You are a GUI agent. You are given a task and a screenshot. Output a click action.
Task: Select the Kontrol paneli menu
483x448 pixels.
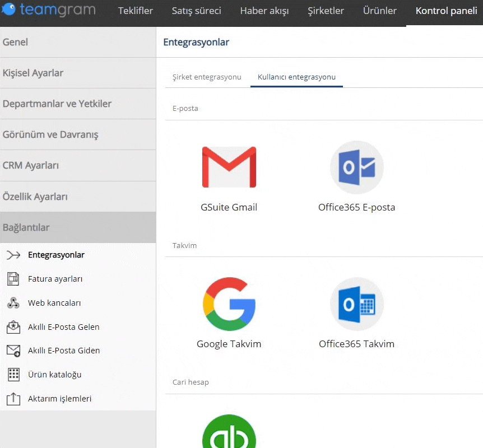[x=446, y=11]
